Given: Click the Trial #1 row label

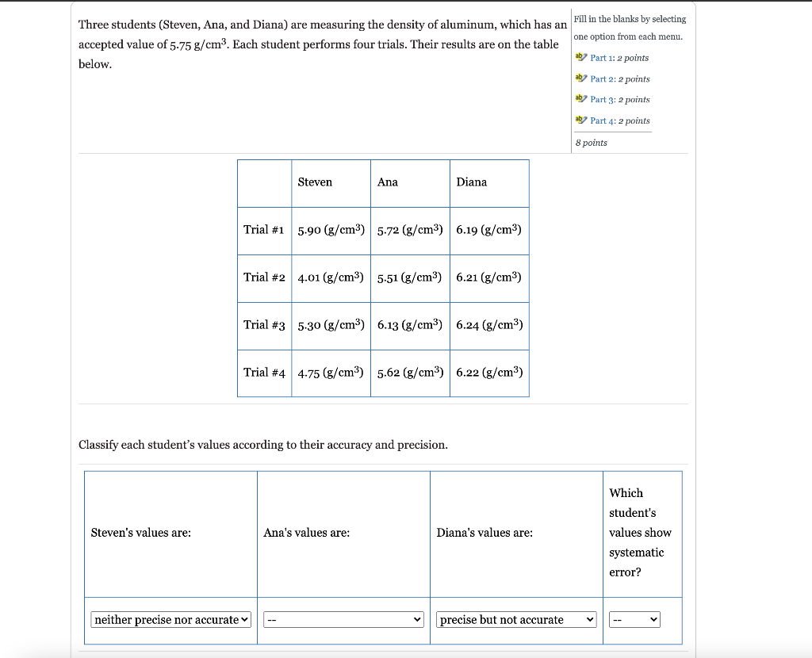Looking at the screenshot, I should point(264,230).
